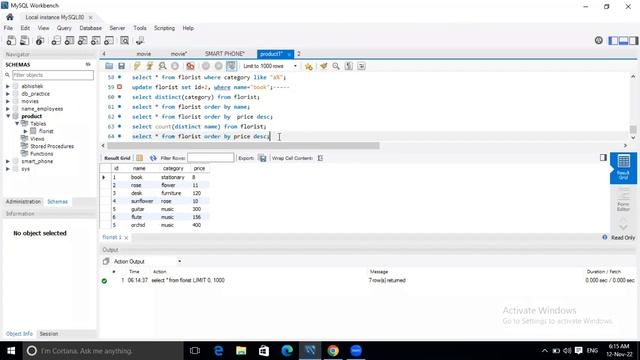Close the florist 1 result tab
Screen dimensions: 640x360
pyautogui.click(x=126, y=238)
